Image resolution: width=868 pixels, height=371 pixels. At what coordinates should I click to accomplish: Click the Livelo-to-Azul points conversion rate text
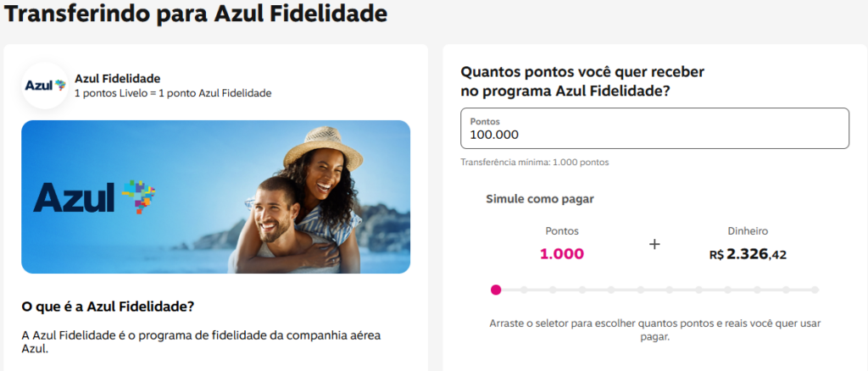(173, 92)
